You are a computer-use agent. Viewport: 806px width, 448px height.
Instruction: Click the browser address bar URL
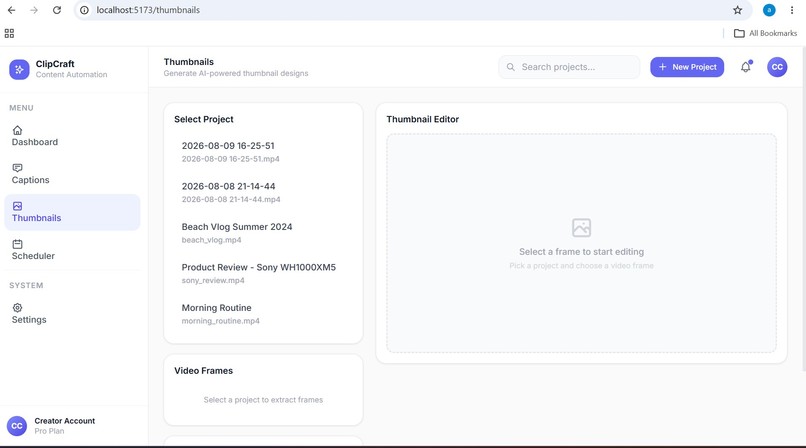click(148, 10)
